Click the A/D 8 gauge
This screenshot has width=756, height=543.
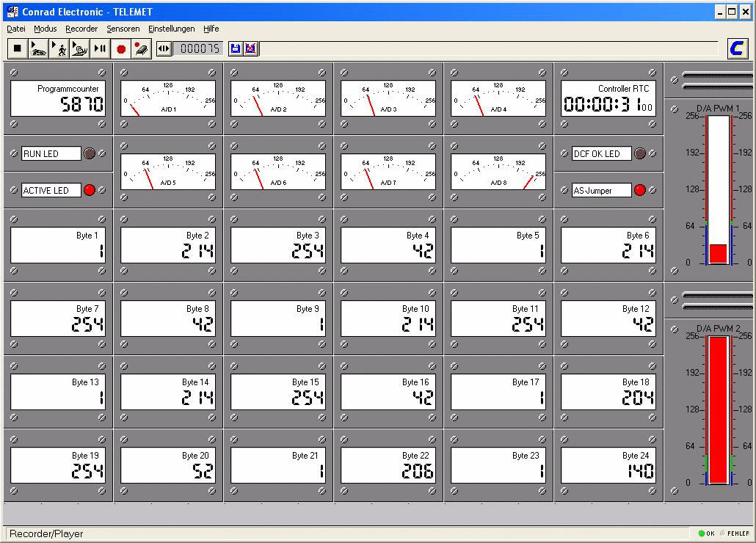(x=498, y=172)
